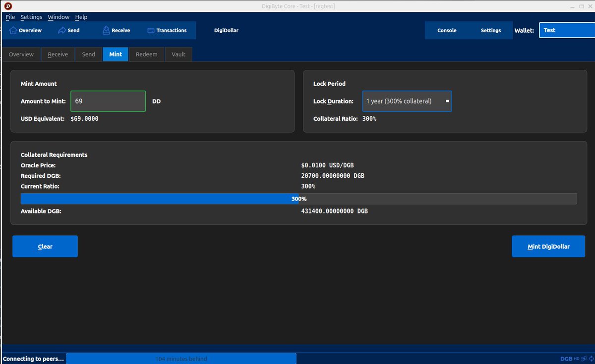Viewport: 595px width, 364px height.
Task: Switch to the Redeem sub-tab
Action: pyautogui.click(x=147, y=54)
